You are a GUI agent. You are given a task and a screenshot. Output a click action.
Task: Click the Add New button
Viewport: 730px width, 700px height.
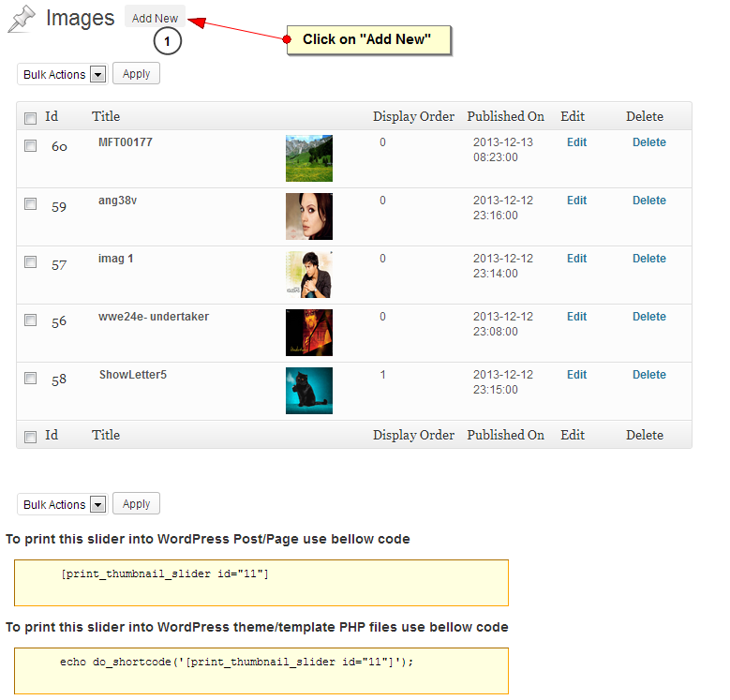[x=155, y=17]
